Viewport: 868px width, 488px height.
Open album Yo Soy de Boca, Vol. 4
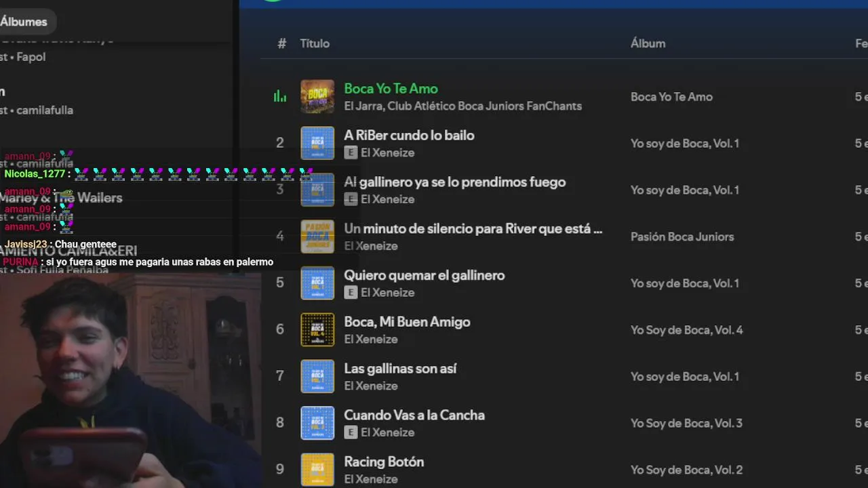click(687, 330)
